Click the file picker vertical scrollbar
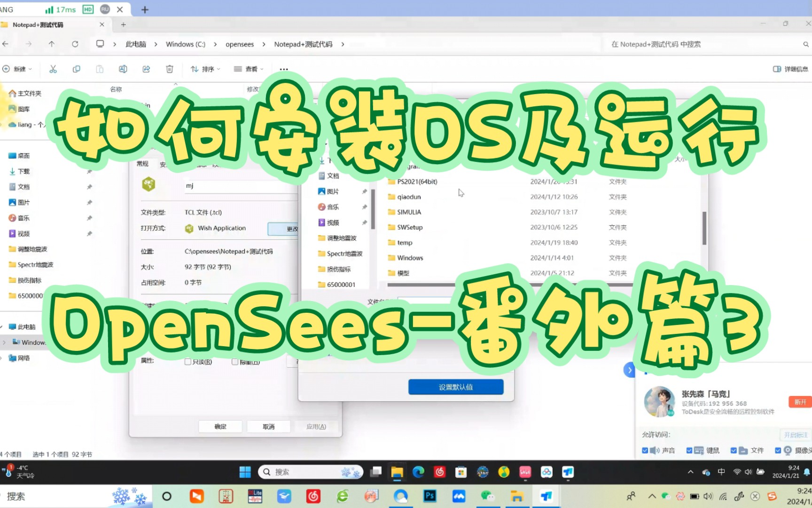 (704, 228)
